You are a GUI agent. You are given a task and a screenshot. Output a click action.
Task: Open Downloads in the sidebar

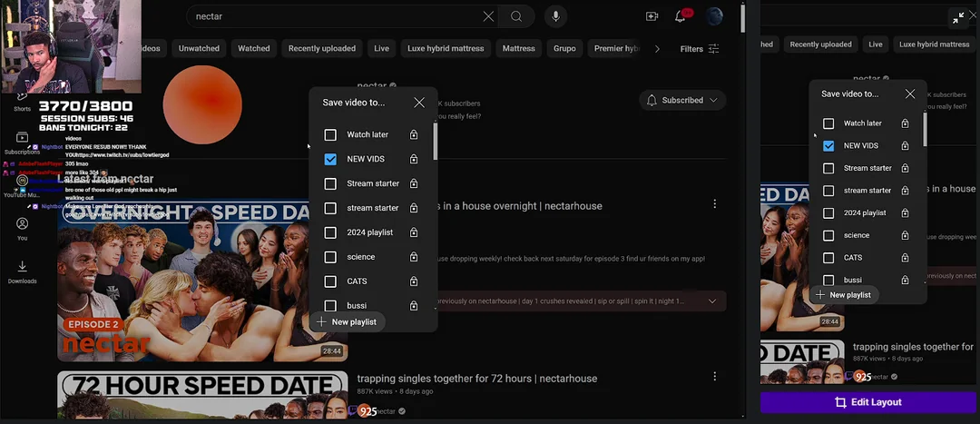click(x=22, y=272)
